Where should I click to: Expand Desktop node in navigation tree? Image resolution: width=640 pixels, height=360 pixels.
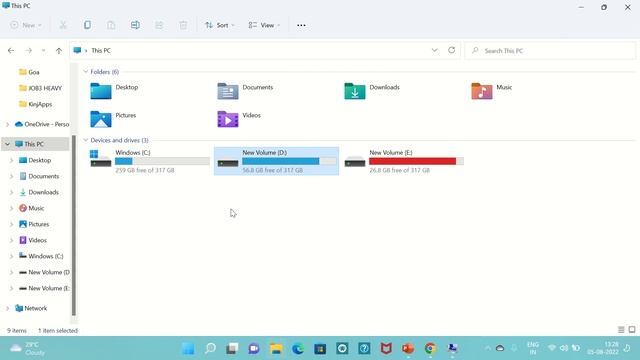[11, 160]
